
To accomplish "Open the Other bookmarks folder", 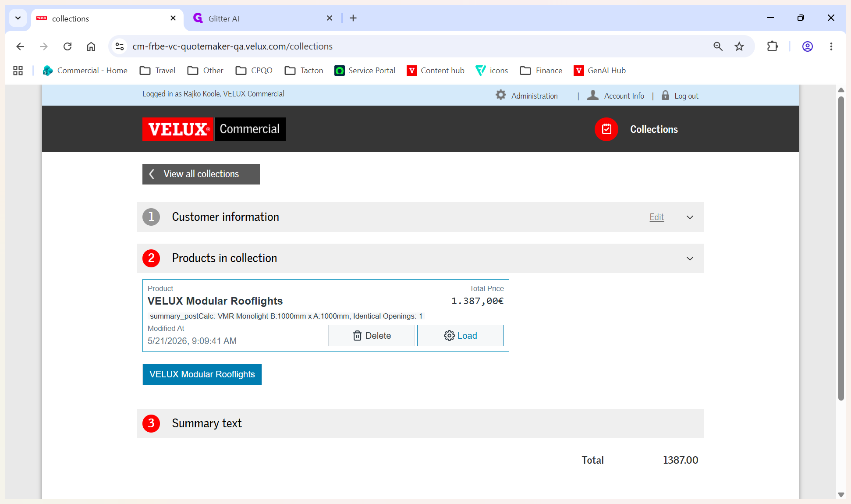I will (x=205, y=71).
